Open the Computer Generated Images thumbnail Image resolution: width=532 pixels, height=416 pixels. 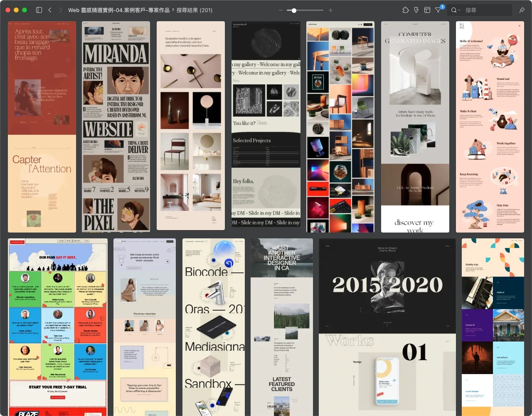click(415, 127)
